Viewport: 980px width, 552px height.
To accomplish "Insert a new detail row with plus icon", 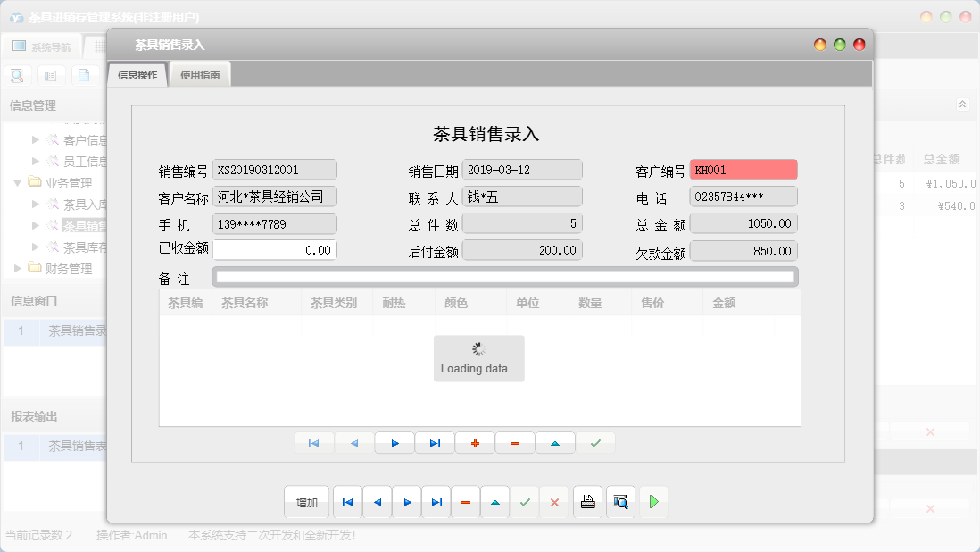I will pyautogui.click(x=475, y=442).
